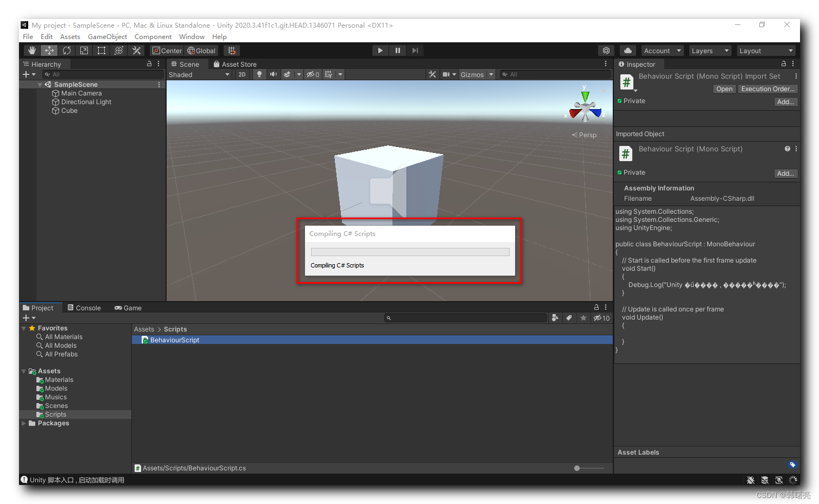This screenshot has width=819, height=504.
Task: Toggle the 2D view mode
Action: point(242,74)
